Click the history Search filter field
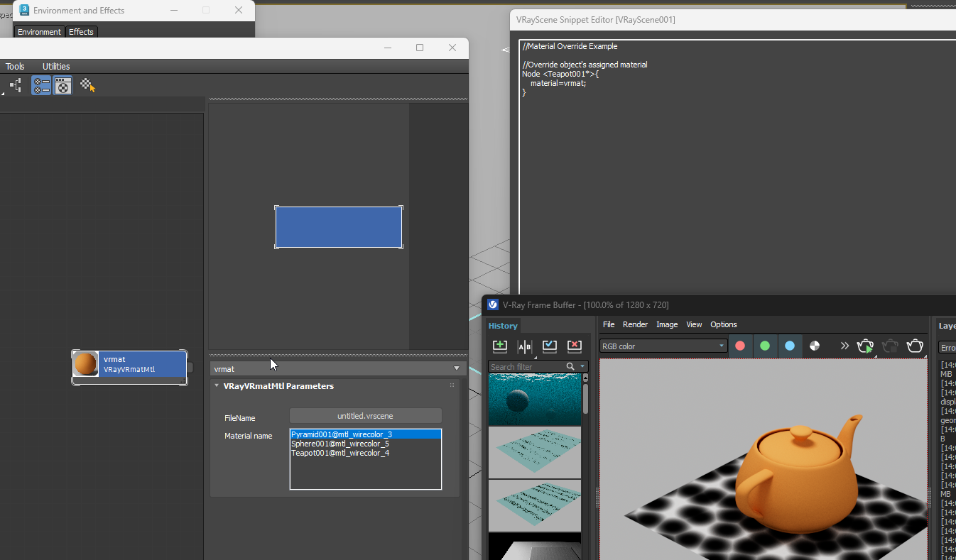The width and height of the screenshot is (956, 560). tap(526, 366)
